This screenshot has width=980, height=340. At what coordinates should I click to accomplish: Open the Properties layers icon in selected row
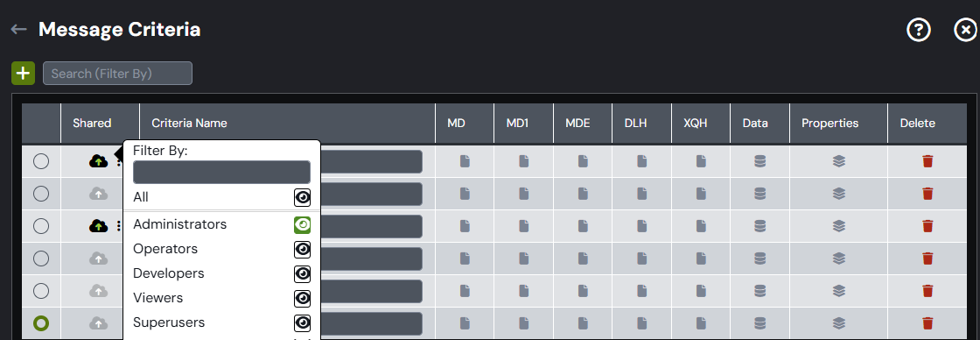click(x=839, y=323)
